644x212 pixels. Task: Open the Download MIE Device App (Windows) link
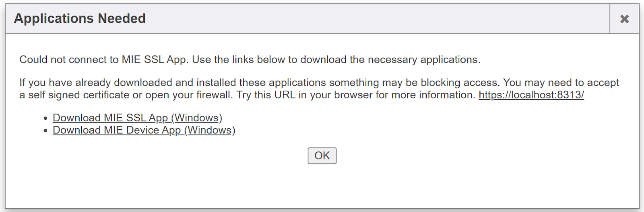tap(144, 130)
